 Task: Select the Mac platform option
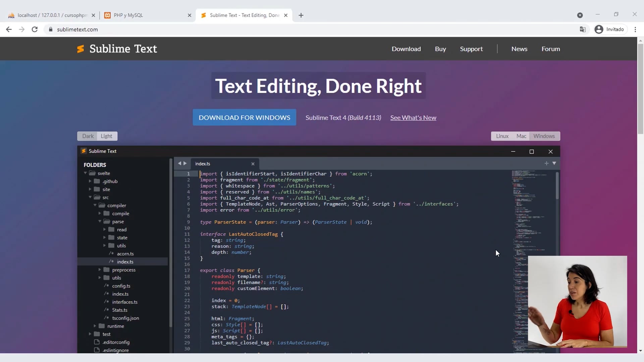521,136
